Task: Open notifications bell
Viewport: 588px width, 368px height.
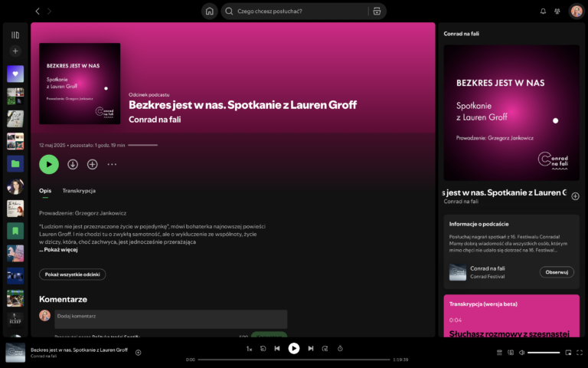Action: [x=543, y=11]
